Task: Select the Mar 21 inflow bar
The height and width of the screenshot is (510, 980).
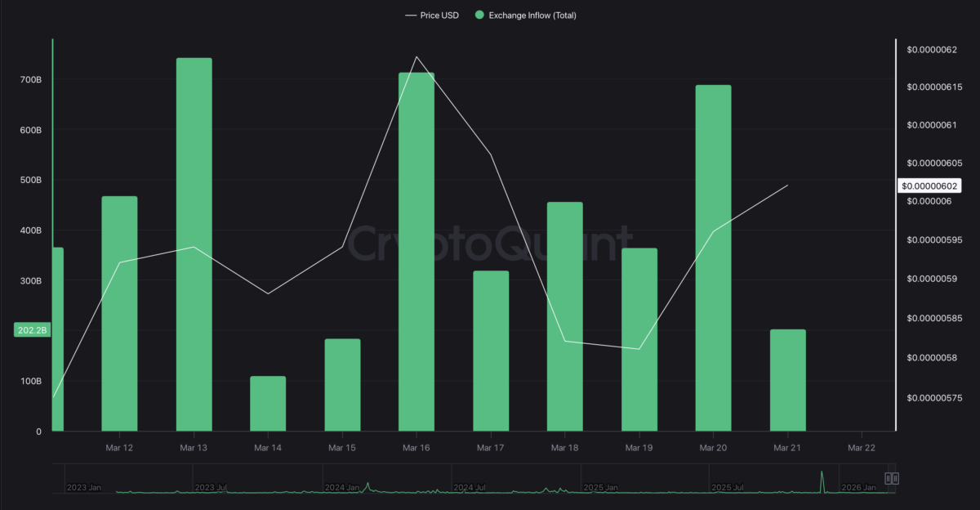Action: [788, 380]
